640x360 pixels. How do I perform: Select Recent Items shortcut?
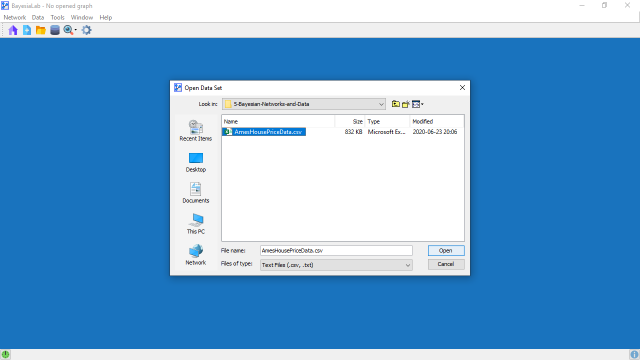[x=196, y=131]
